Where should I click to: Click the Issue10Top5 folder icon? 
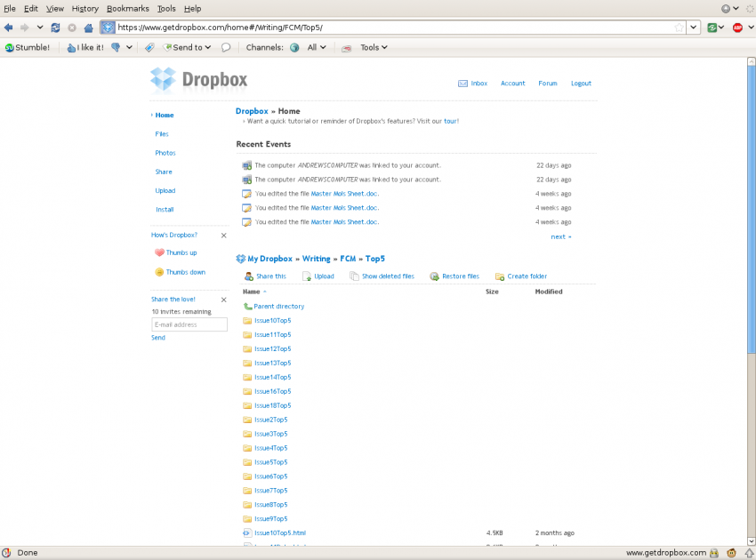click(247, 321)
